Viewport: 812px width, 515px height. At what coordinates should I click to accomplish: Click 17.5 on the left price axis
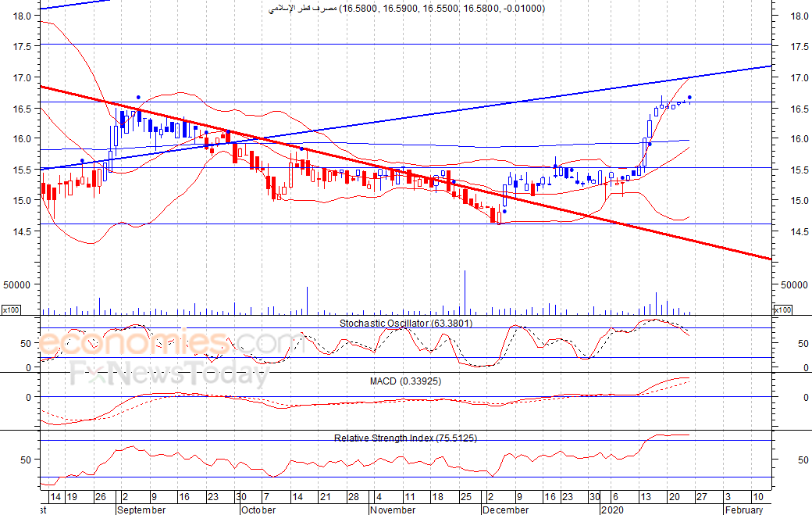point(23,47)
